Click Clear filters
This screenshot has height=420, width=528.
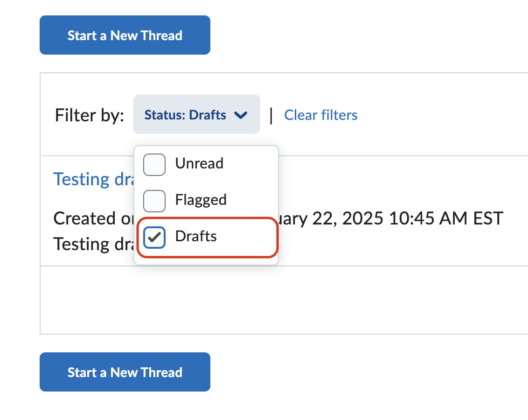pos(320,115)
